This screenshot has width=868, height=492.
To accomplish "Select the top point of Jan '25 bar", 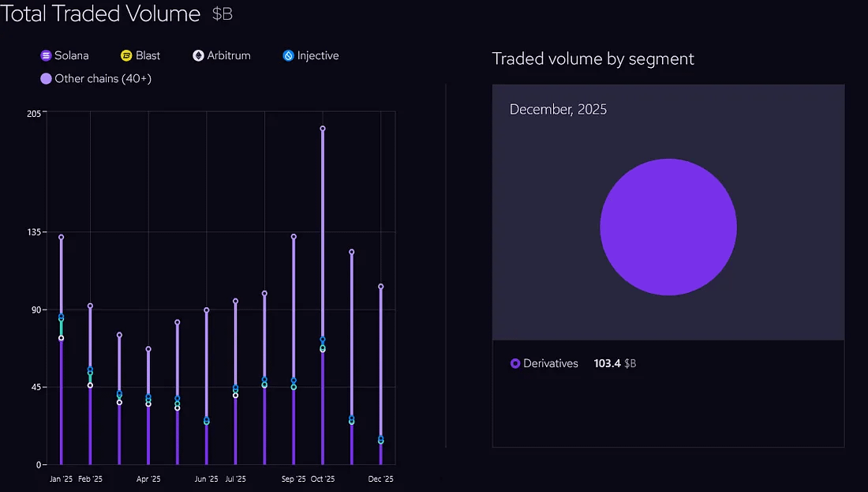I will (61, 237).
